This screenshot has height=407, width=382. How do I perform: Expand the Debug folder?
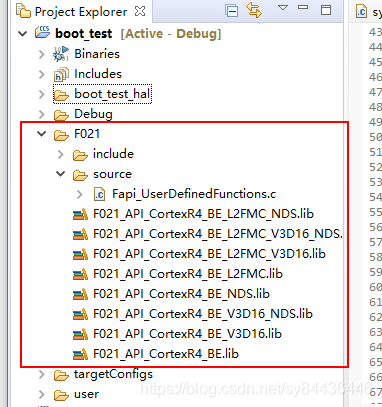pos(42,114)
